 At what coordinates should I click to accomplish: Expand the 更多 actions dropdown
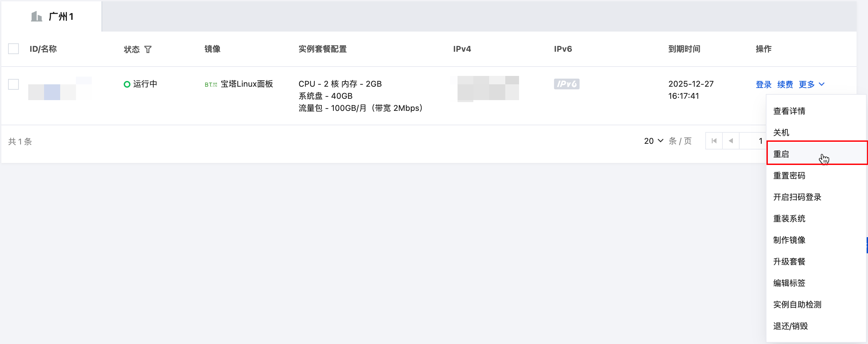811,84
